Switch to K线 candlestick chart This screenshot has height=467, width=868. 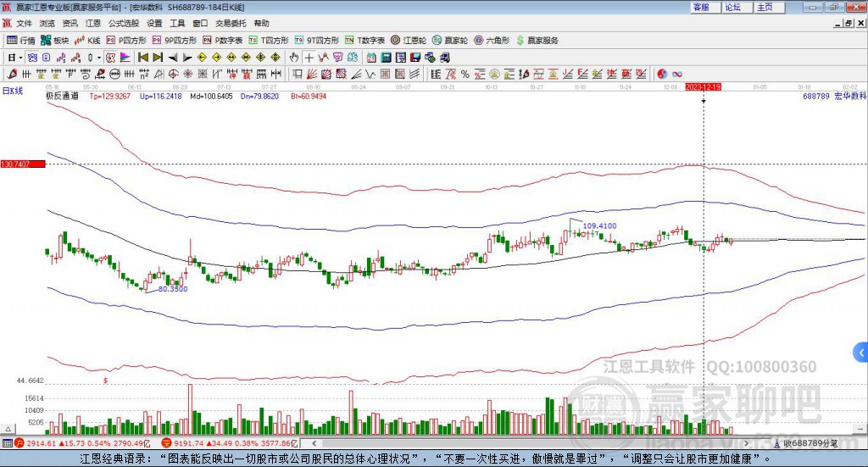87,41
